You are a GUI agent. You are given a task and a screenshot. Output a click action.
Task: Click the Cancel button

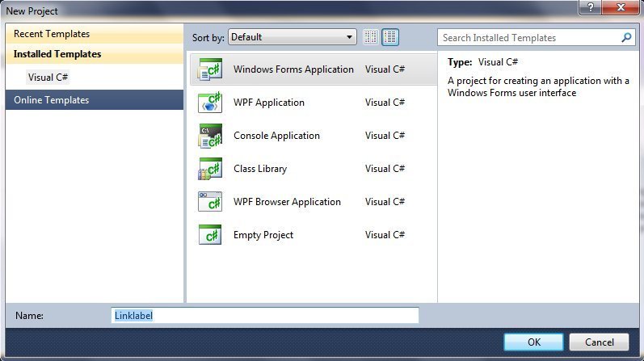600,342
